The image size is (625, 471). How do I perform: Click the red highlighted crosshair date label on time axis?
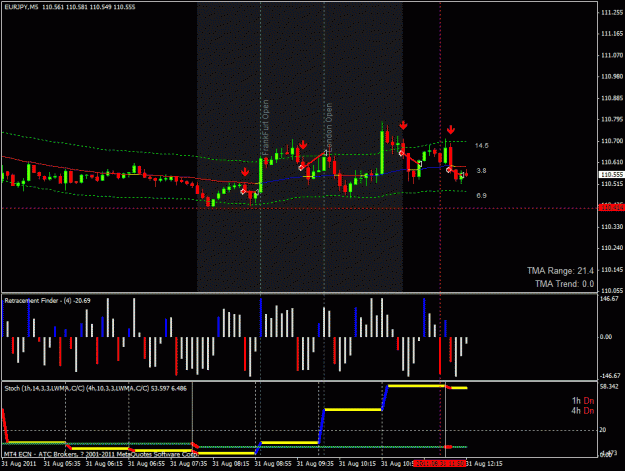440,463
